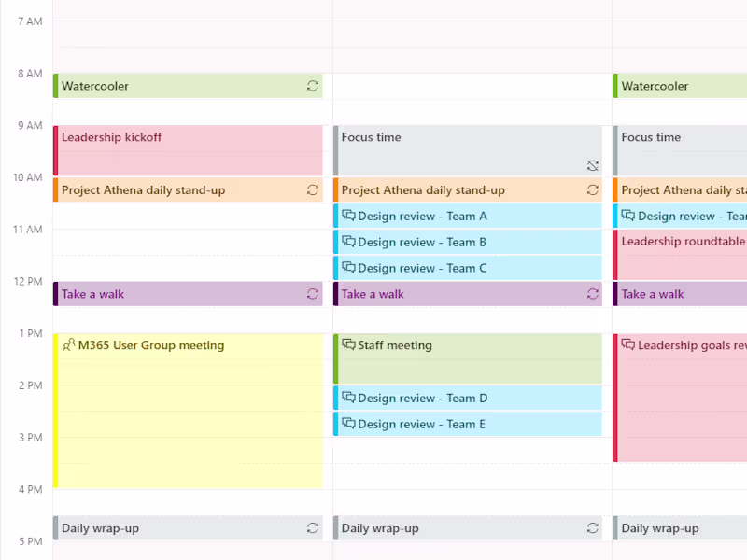Click the chat icon on Leadership goals review

pos(628,345)
